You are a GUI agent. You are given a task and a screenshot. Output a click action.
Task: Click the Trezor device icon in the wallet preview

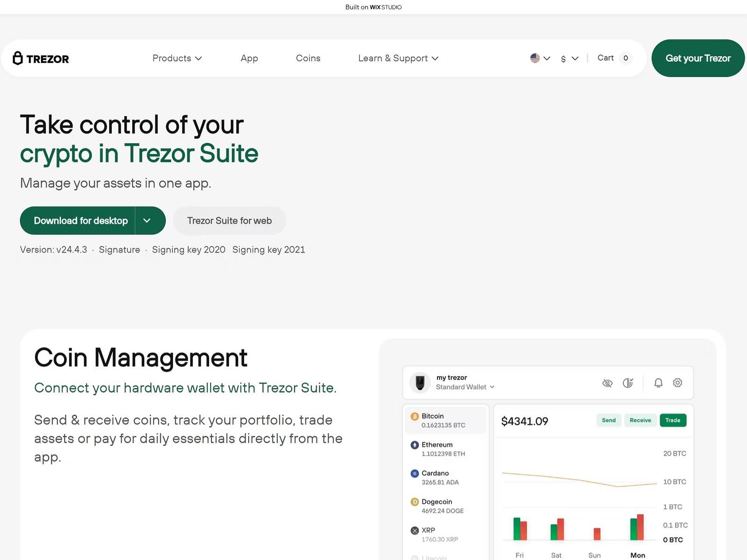click(420, 382)
